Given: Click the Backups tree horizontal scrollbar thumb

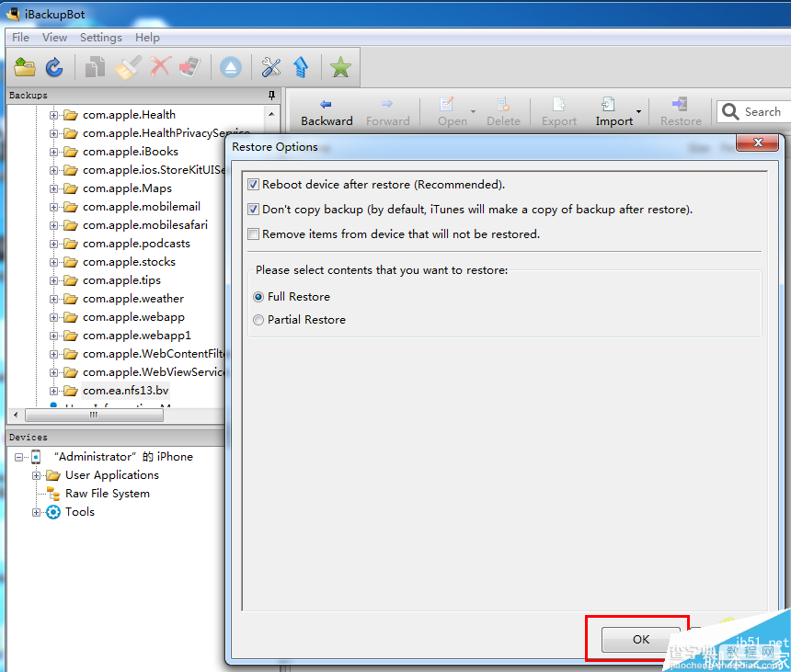Looking at the screenshot, I should 94,415.
